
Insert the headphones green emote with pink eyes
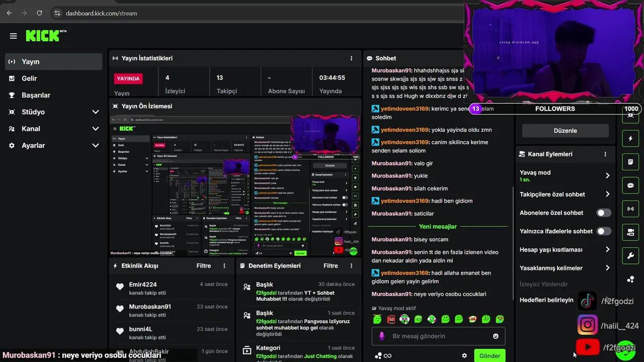405,319
